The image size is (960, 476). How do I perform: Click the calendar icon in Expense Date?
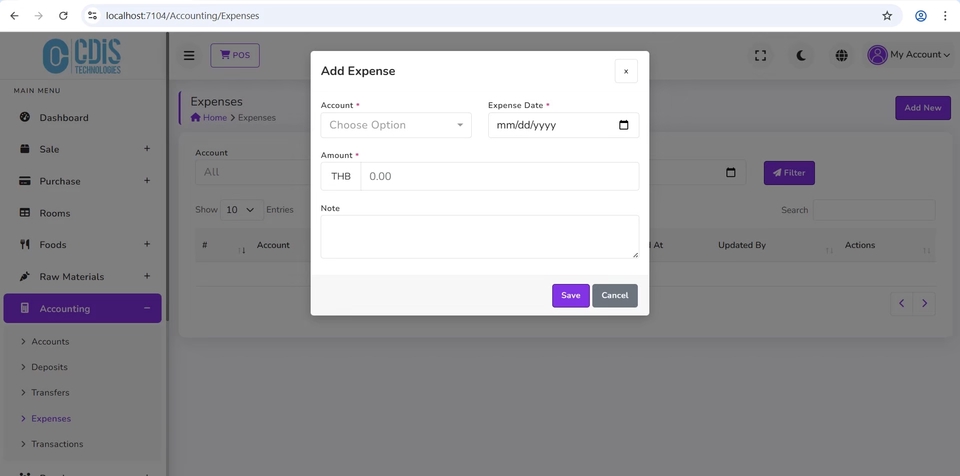[x=624, y=125]
